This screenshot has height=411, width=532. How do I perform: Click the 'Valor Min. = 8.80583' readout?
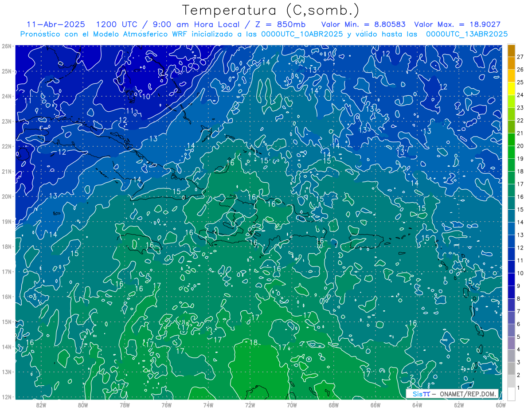[x=364, y=24]
